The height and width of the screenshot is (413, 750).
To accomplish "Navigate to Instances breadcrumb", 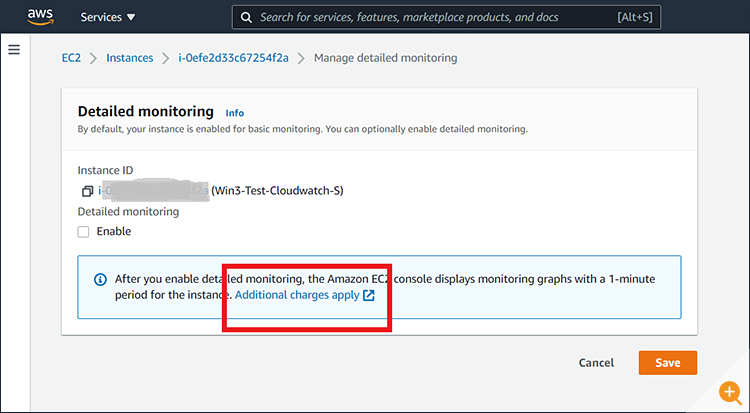I will 130,58.
